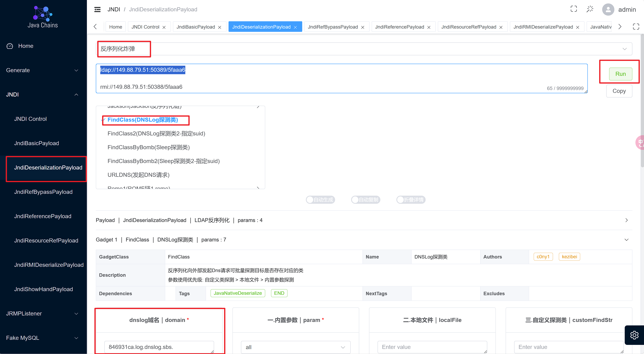The image size is (644, 354).
Task: Click the Copy button
Action: (x=619, y=91)
